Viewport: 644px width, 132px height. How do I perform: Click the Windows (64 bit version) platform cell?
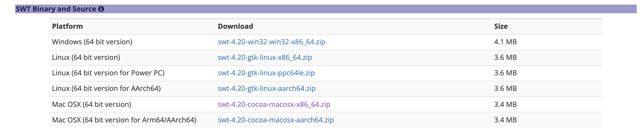pyautogui.click(x=92, y=42)
